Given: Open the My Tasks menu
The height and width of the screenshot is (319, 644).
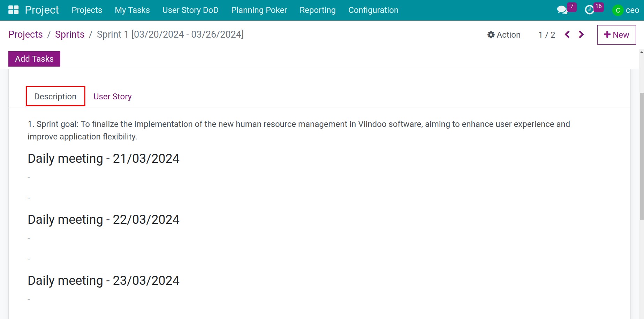Looking at the screenshot, I should [x=132, y=10].
